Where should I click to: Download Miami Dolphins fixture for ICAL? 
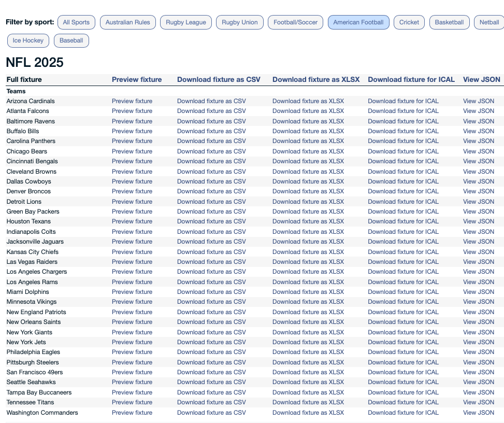pos(403,292)
